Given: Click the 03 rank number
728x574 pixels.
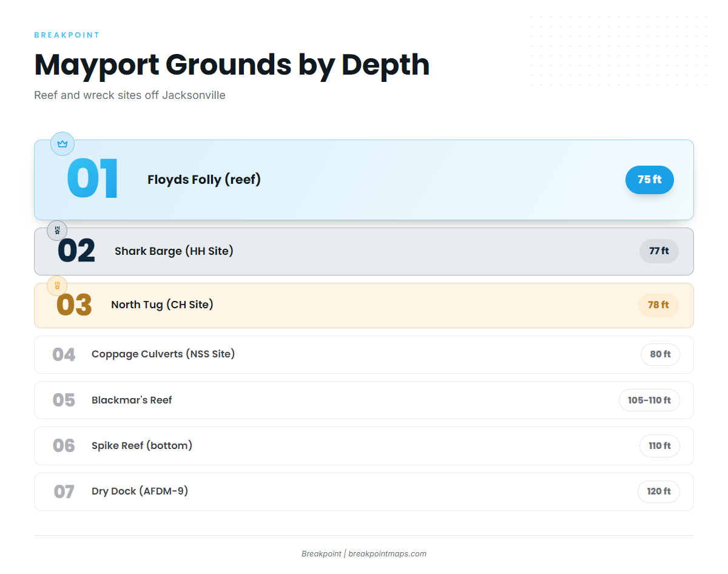Looking at the screenshot, I should click(74, 305).
